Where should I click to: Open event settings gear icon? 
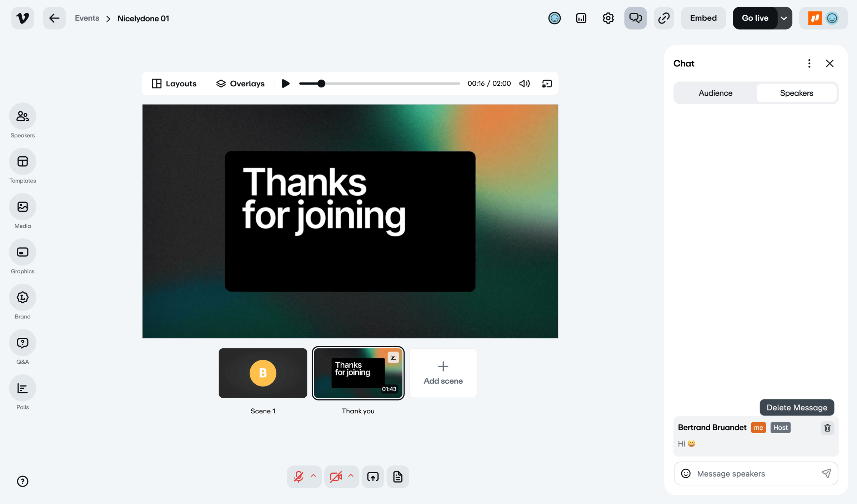(608, 18)
